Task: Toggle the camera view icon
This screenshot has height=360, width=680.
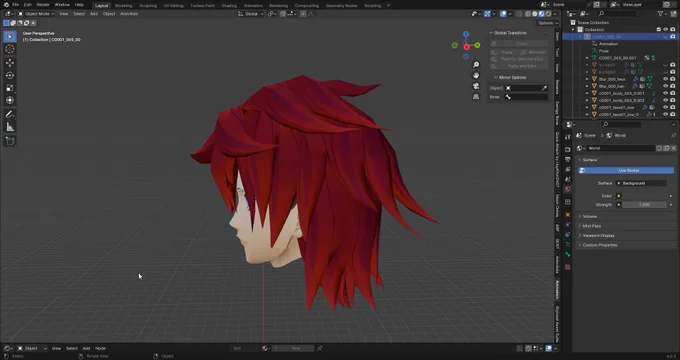Action: pyautogui.click(x=476, y=86)
